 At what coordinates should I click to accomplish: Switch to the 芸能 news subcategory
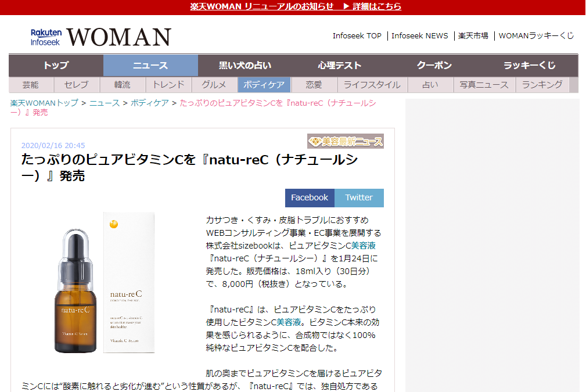click(x=31, y=85)
